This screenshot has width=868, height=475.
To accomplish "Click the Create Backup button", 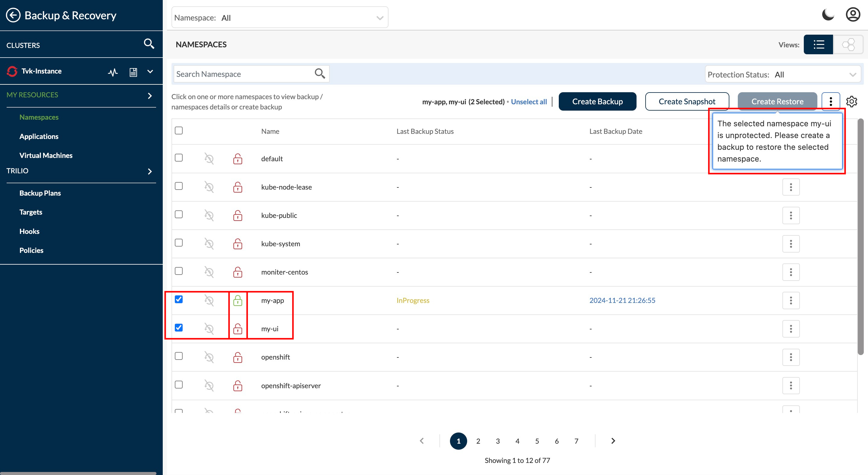I will (x=597, y=101).
